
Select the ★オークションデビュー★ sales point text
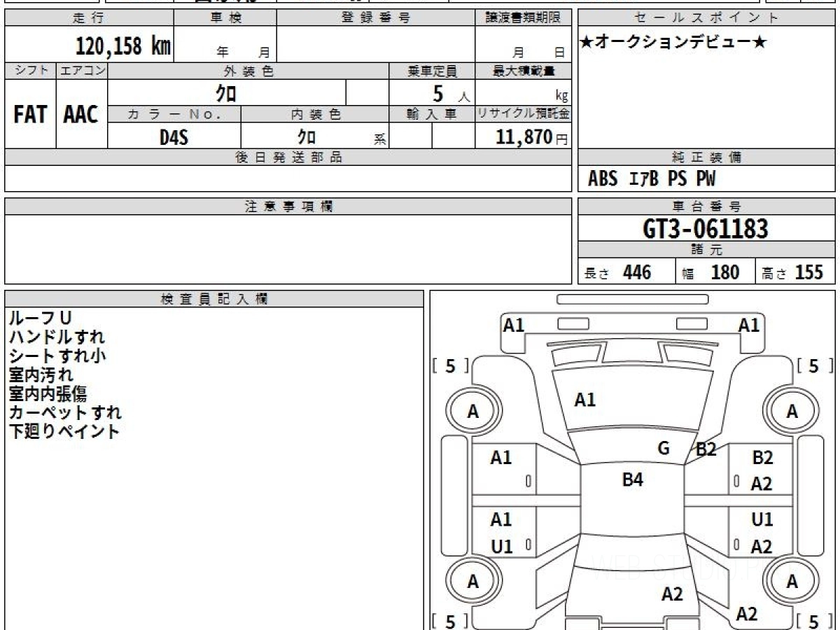[673, 42]
